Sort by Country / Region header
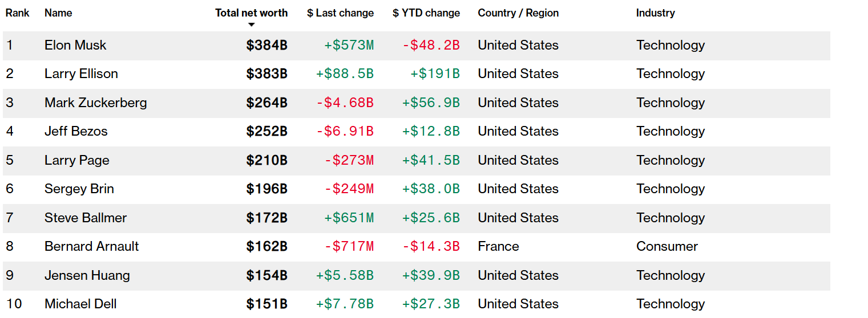Viewport: 868px width, 318px height. click(518, 13)
